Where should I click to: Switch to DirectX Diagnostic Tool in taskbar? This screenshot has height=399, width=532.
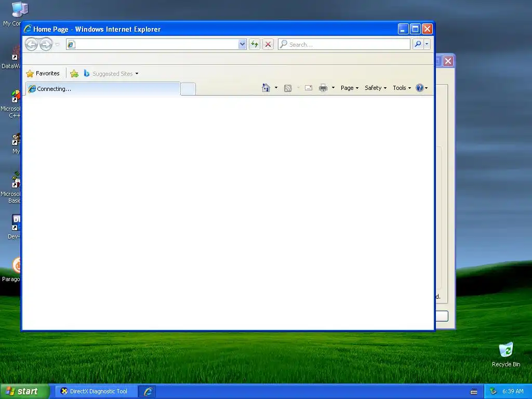(x=96, y=391)
